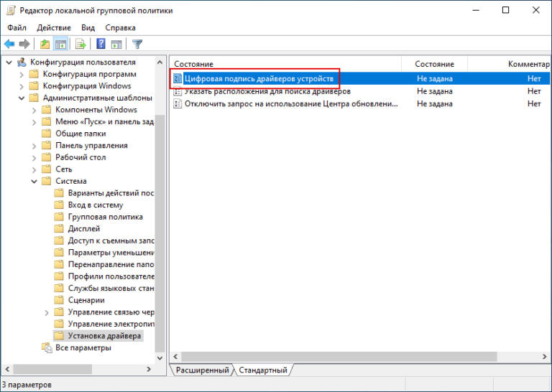552x392 pixels.
Task: Select policy Цифровая подпись драйверов устройств
Action: [x=258, y=78]
